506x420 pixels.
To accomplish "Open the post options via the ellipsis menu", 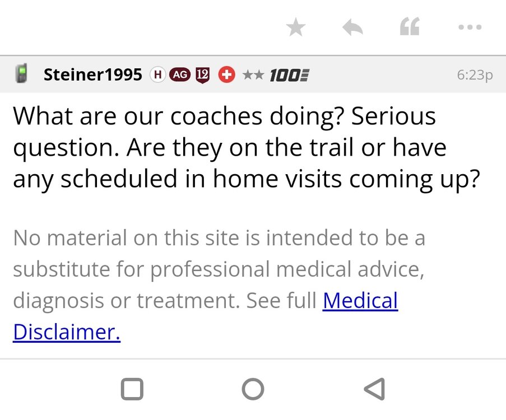I will pyautogui.click(x=470, y=26).
